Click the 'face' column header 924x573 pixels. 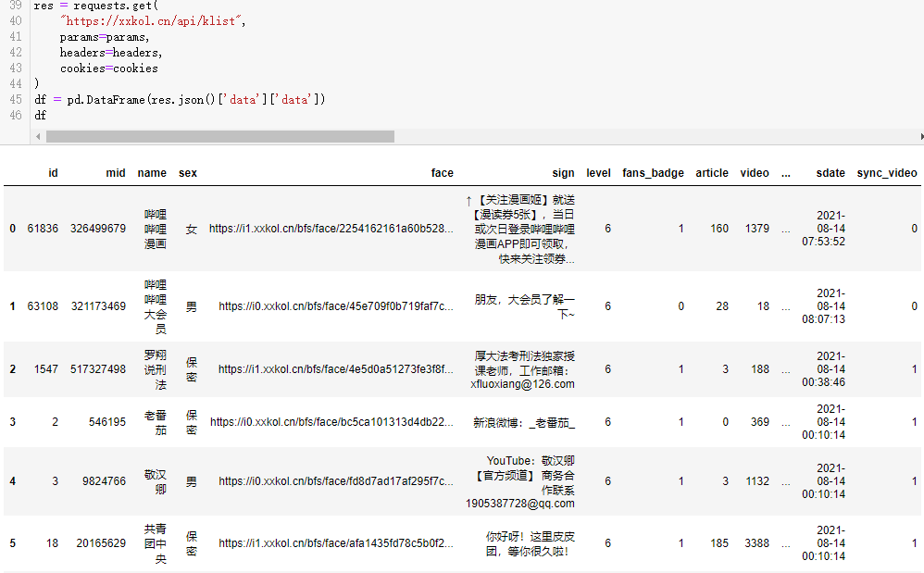click(x=442, y=173)
